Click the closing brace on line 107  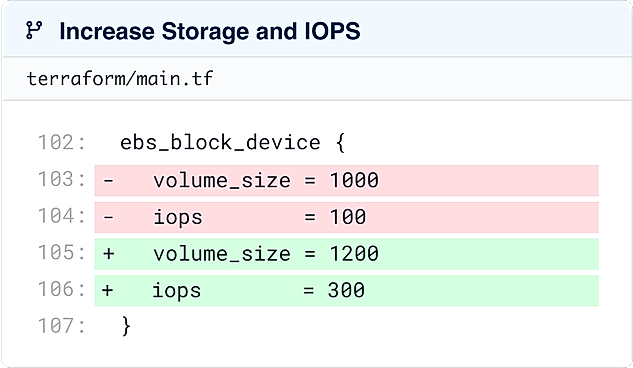coord(126,326)
